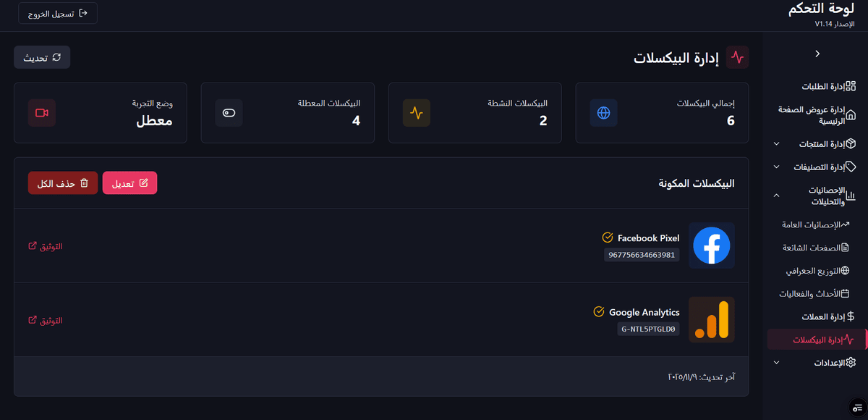The width and height of the screenshot is (868, 420).
Task: Click the calendar icon for الأحداث والفعاليات
Action: 844,294
